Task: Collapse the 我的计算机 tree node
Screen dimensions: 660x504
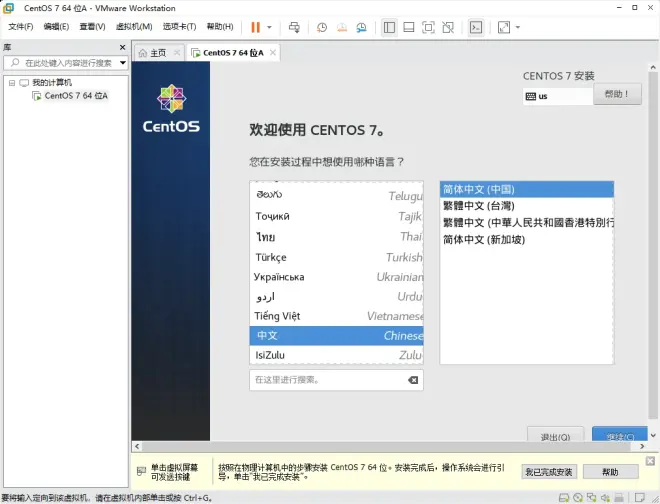Action: click(x=12, y=83)
